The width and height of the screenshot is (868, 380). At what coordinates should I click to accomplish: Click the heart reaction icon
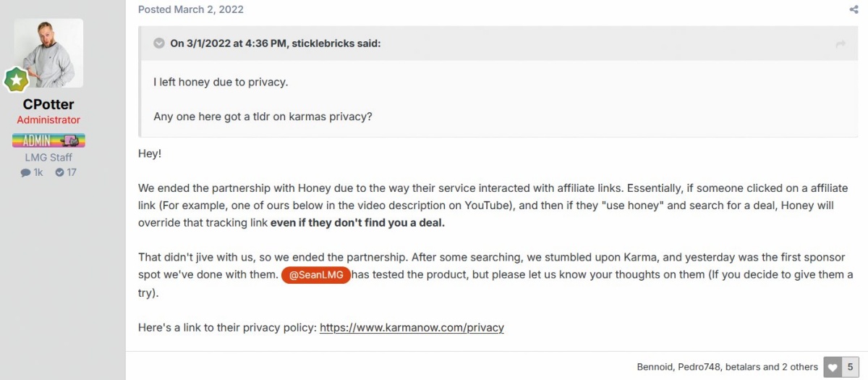pos(833,367)
